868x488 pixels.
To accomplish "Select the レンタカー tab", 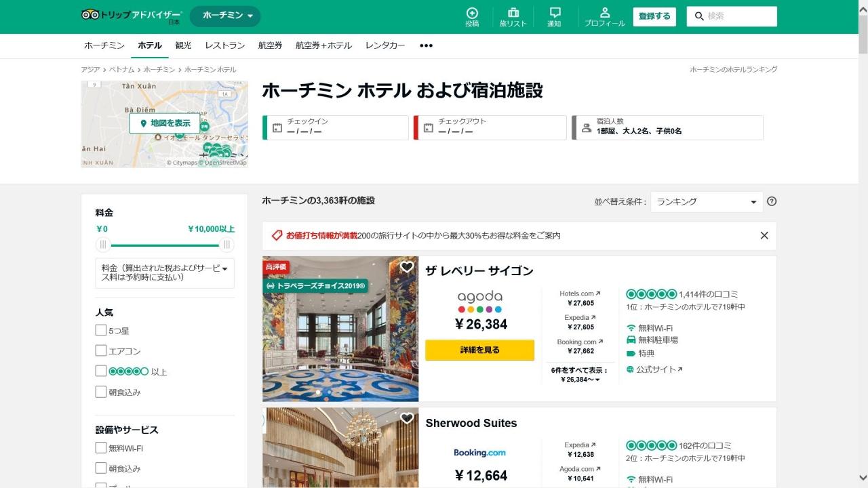I will click(x=385, y=45).
